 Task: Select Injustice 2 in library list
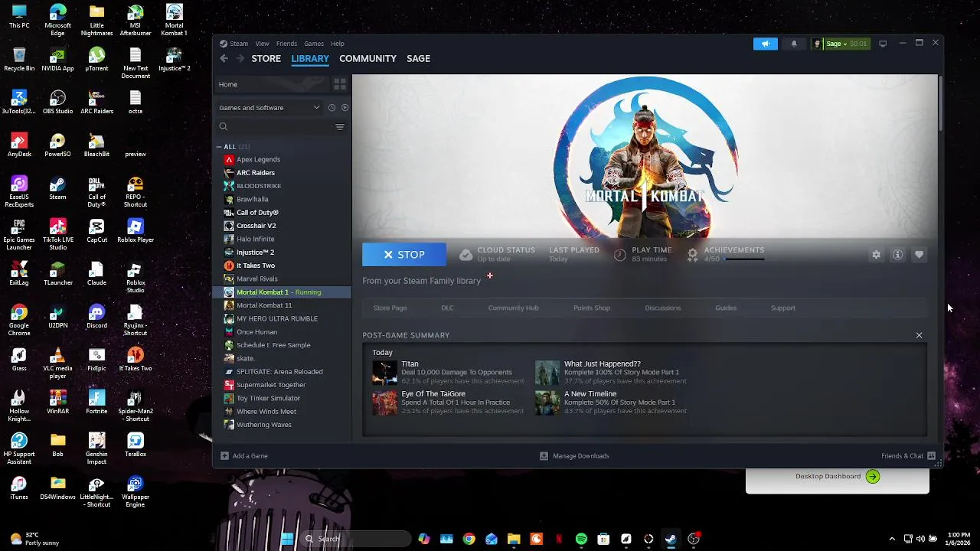255,253
